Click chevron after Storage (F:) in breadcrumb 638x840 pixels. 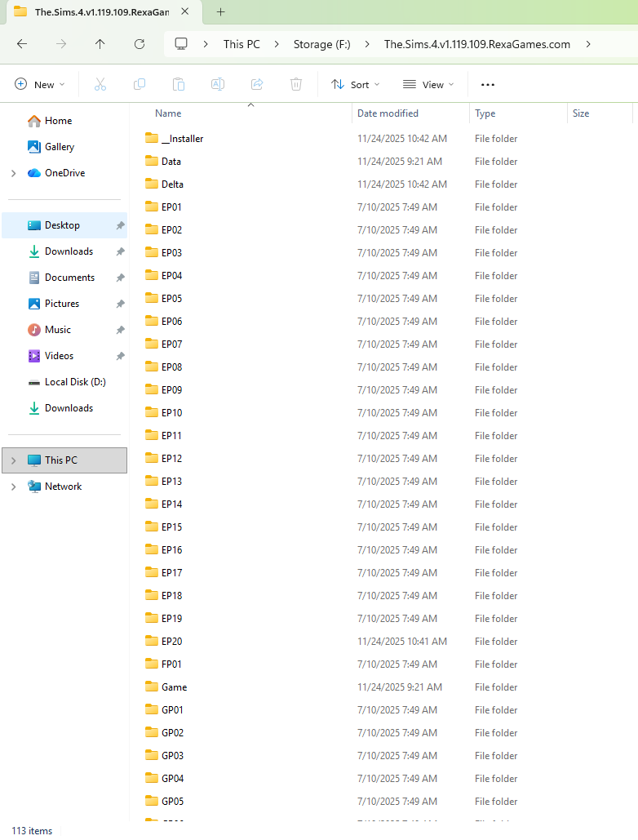367,44
